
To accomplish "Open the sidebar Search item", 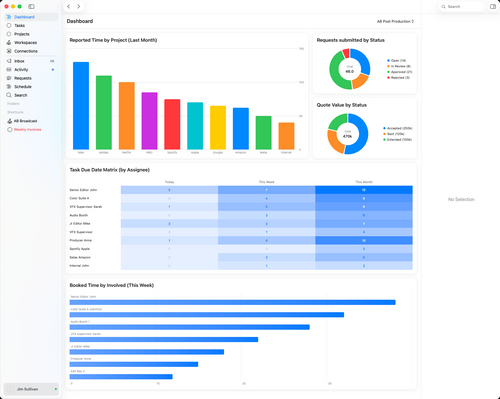I will click(x=31, y=95).
